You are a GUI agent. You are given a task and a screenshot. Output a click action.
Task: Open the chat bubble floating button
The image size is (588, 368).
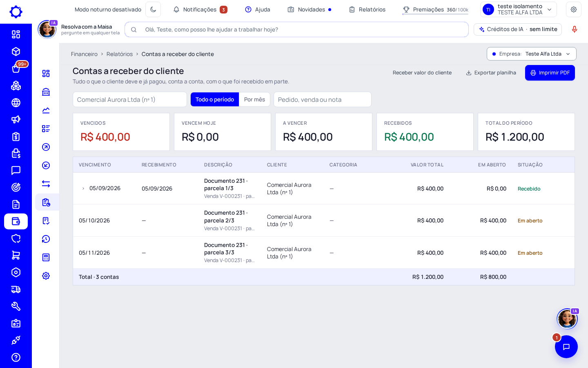pos(566,347)
